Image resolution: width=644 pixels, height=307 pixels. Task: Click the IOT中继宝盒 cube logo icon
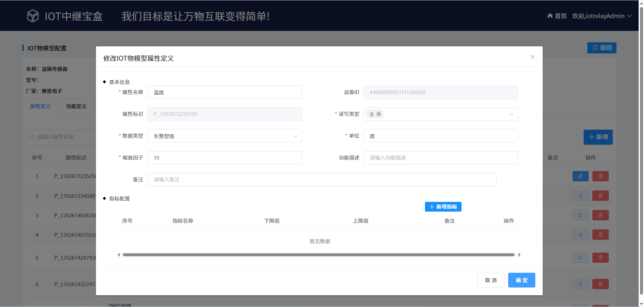point(33,16)
